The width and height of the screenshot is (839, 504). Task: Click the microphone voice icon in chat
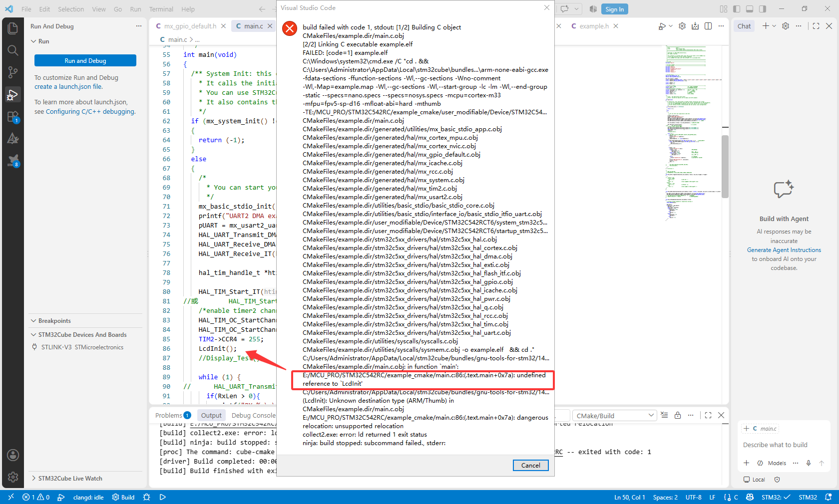pyautogui.click(x=809, y=463)
